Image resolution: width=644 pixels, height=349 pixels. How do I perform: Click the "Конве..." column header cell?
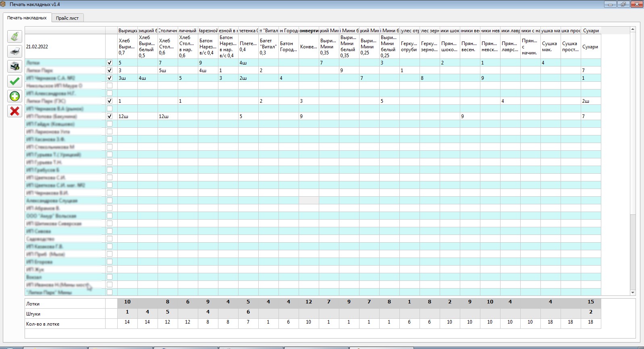pyautogui.click(x=309, y=47)
